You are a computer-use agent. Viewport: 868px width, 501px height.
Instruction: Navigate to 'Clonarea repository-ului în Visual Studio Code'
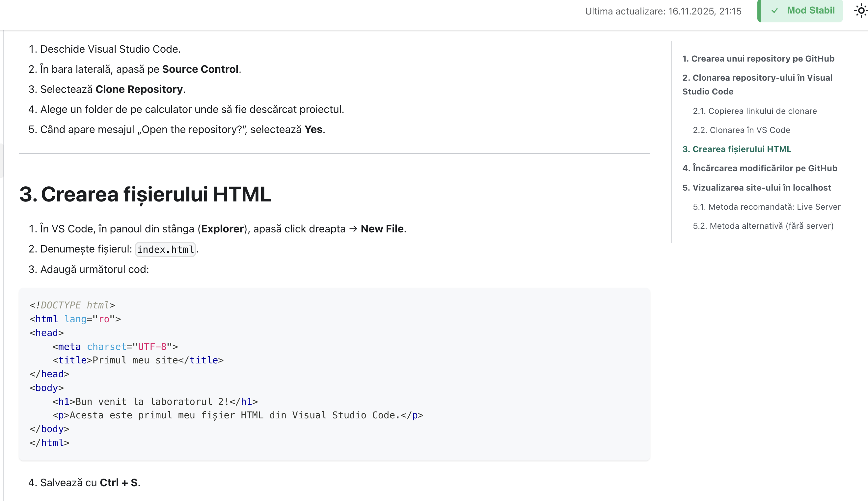[757, 84]
